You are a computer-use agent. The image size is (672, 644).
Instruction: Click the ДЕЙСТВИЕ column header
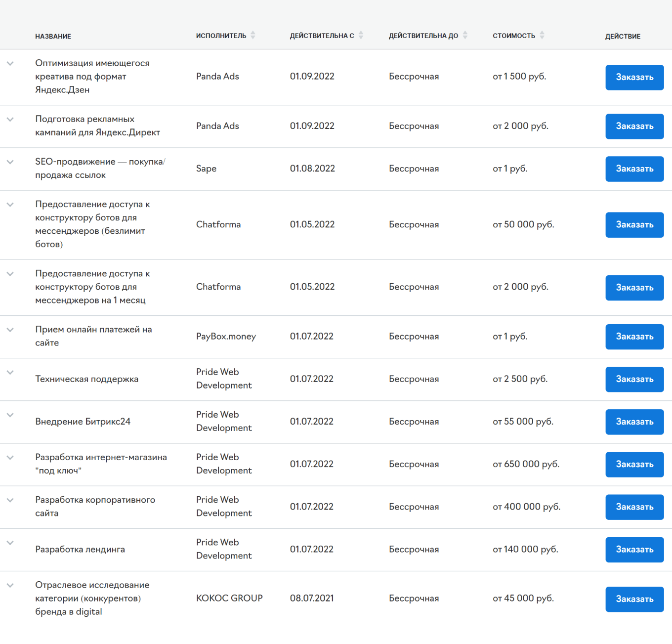623,36
